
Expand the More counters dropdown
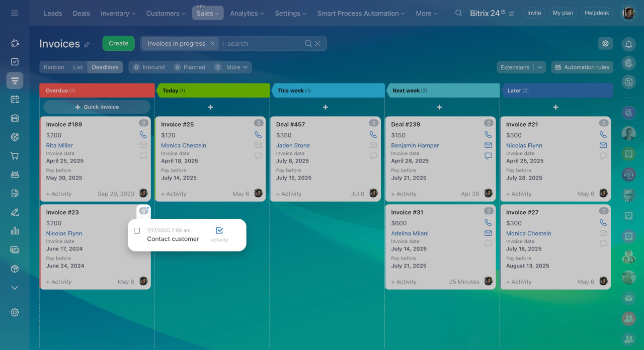pyautogui.click(x=236, y=67)
